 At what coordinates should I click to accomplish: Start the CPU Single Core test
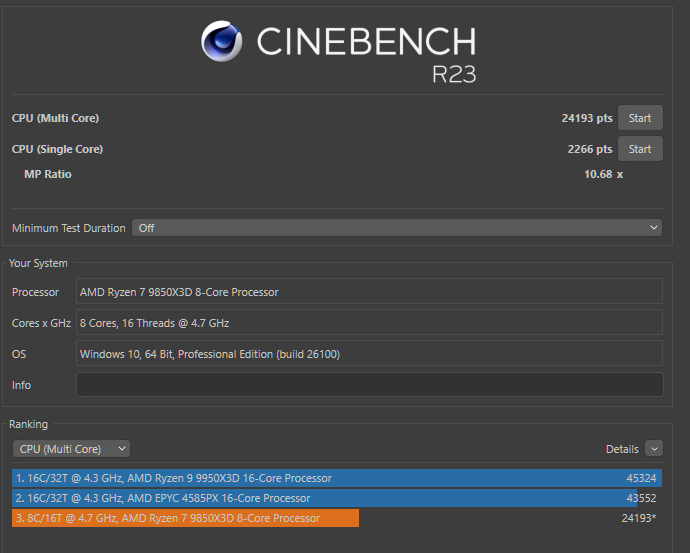pos(640,149)
